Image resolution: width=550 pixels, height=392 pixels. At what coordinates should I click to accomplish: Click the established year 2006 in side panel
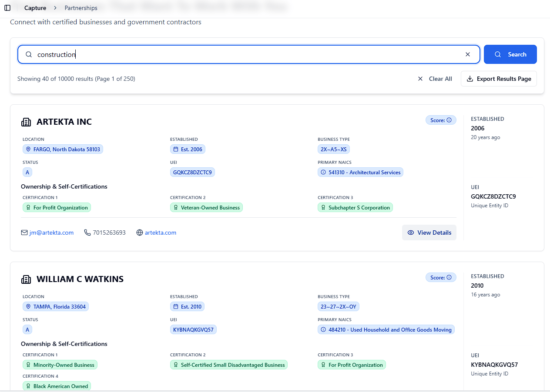[477, 128]
